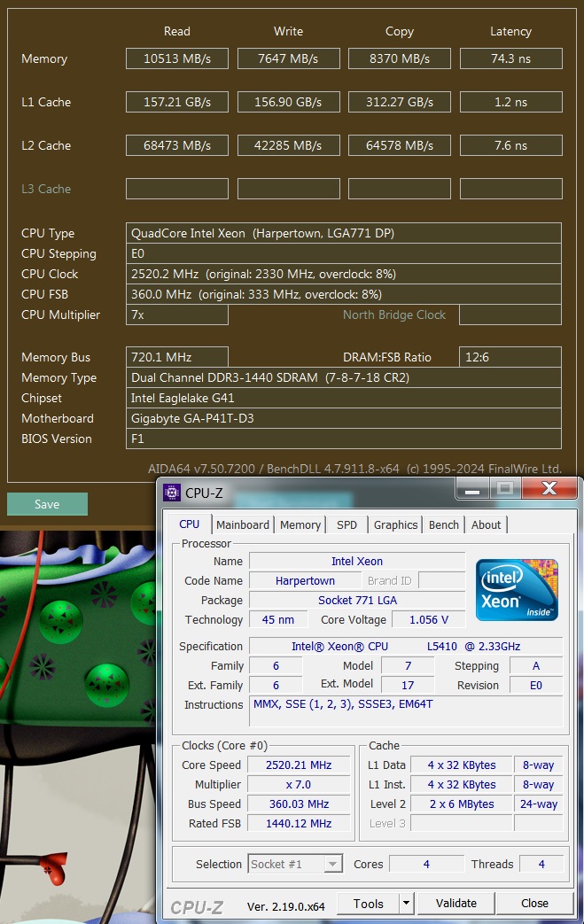This screenshot has width=584, height=924.
Task: Click the Save button in AIDA64
Action: [x=47, y=504]
